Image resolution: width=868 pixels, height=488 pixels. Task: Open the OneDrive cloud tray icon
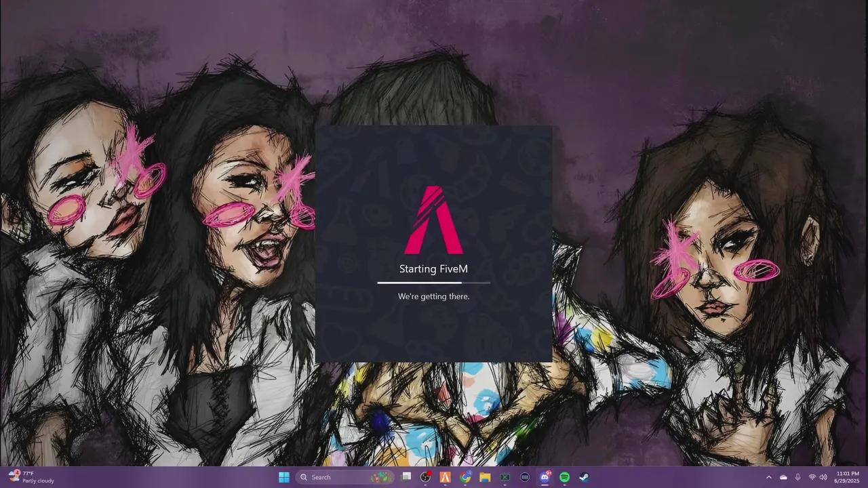click(x=783, y=477)
